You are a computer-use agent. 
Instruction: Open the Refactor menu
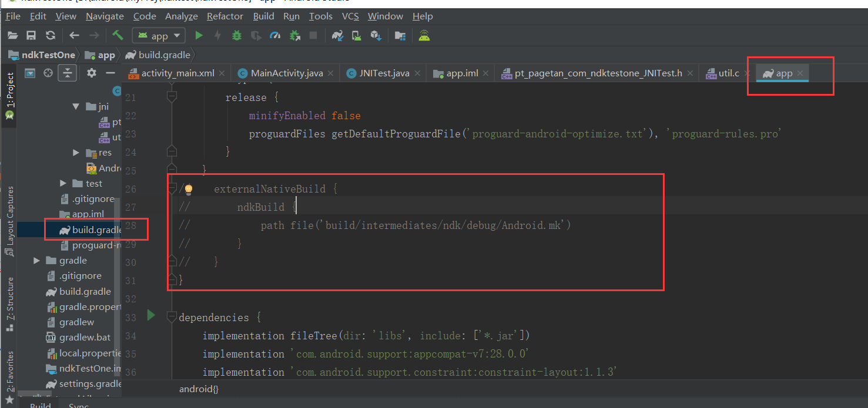(x=225, y=16)
